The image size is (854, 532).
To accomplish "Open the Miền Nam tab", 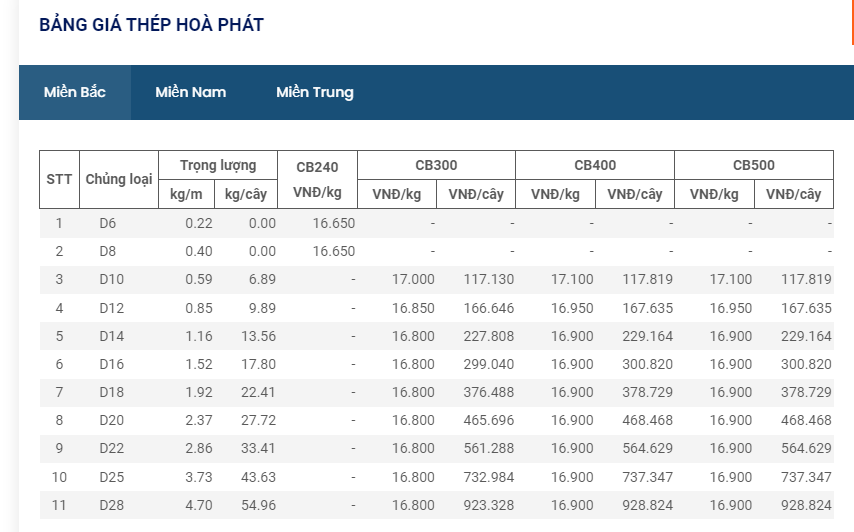I will (x=191, y=92).
